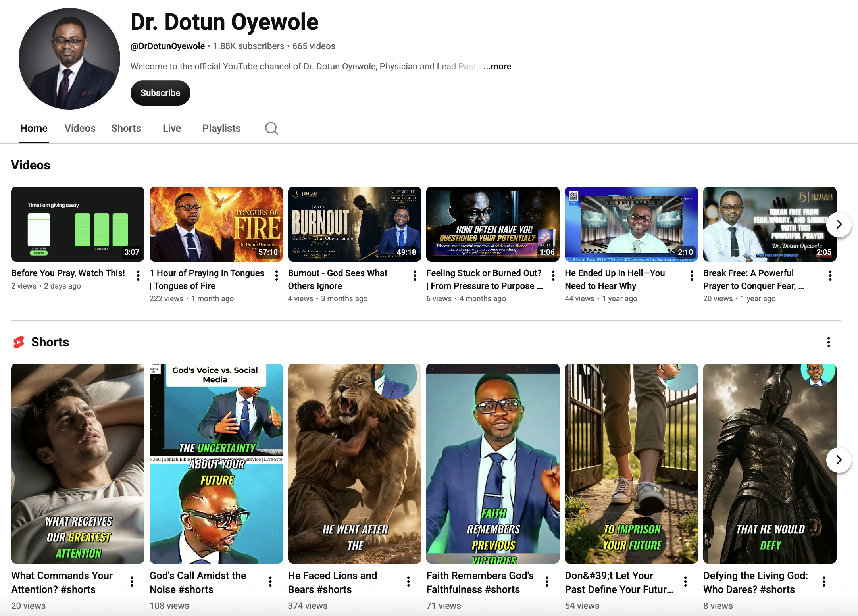Open options for 'Defying the Living God' short
The image size is (858, 616).
[x=823, y=581]
